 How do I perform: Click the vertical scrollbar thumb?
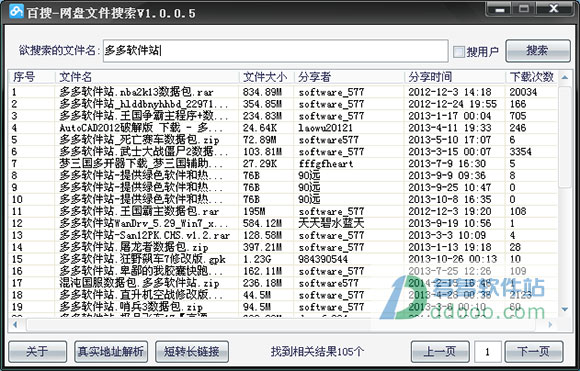564,137
